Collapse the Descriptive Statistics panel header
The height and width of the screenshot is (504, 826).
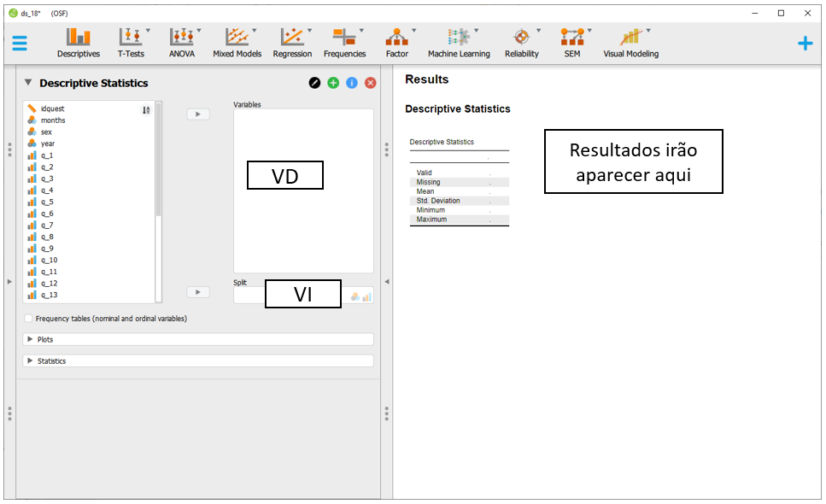(28, 83)
